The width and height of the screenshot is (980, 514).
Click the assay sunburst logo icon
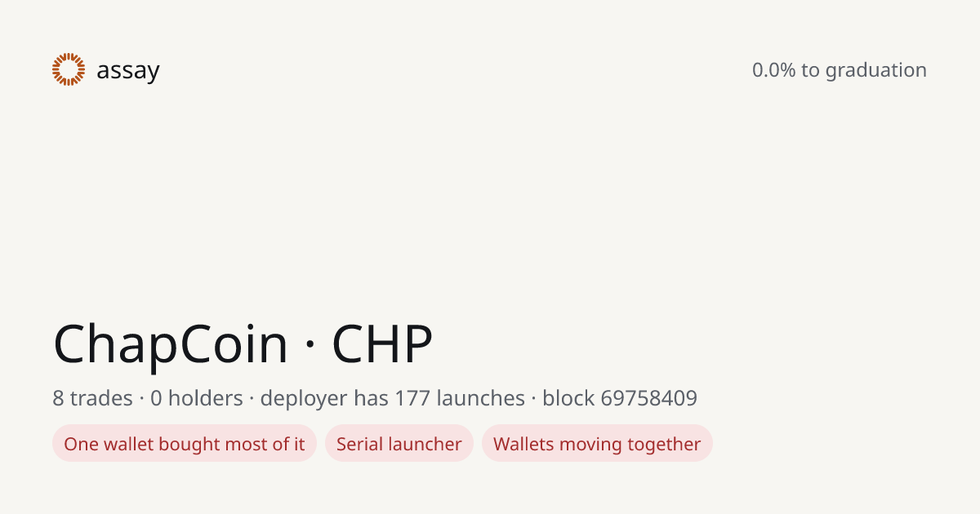pos(69,69)
